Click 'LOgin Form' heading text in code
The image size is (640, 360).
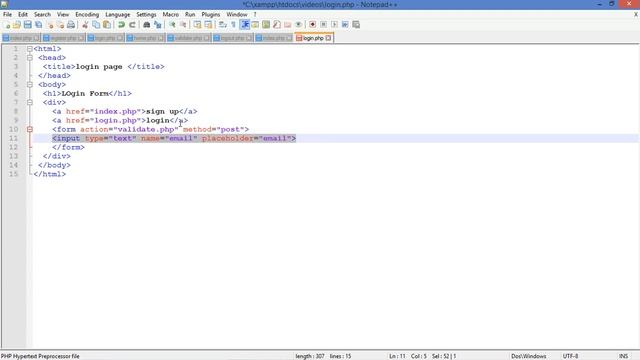click(x=85, y=93)
